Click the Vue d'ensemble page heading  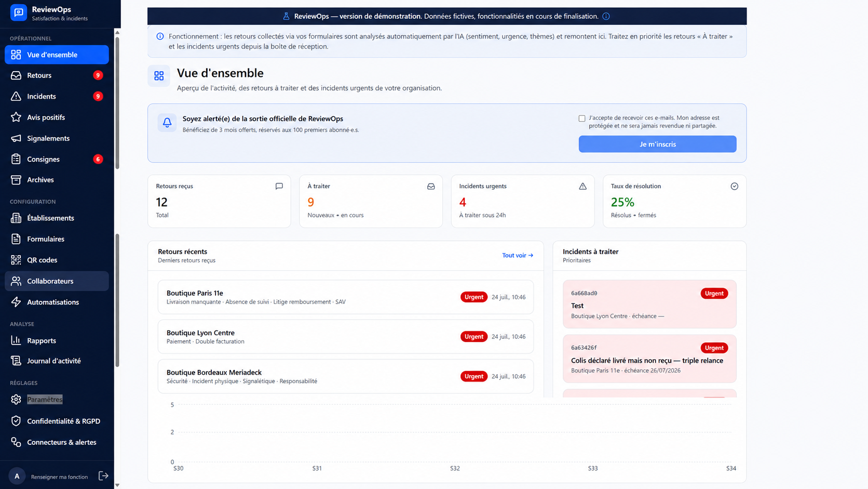click(220, 73)
